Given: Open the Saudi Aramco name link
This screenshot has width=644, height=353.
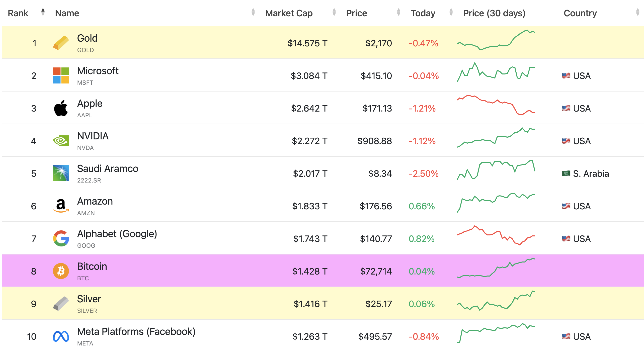Looking at the screenshot, I should coord(108,169).
